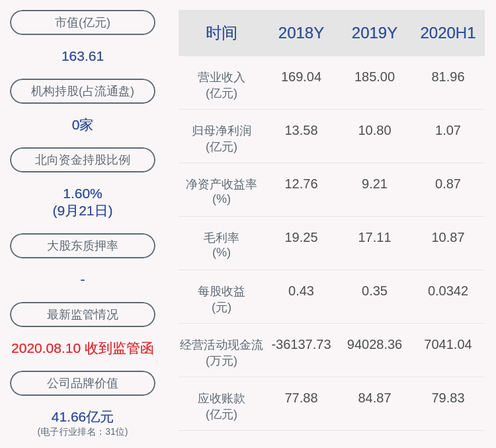Select net profit value 13.58
The width and height of the screenshot is (496, 448).
[301, 130]
